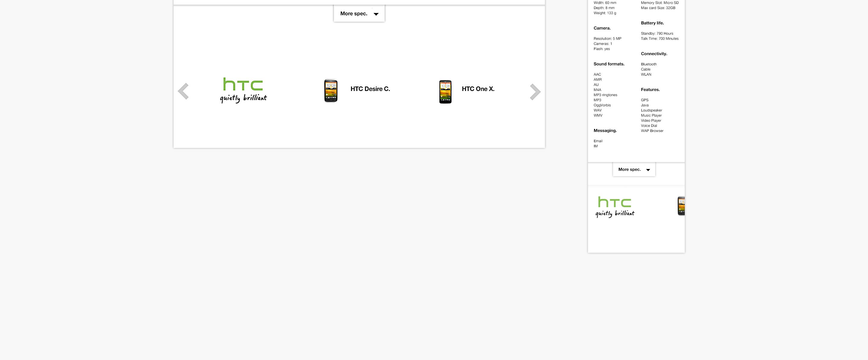Image resolution: width=868 pixels, height=360 pixels.
Task: Open the HTC Desire C. title link
Action: click(x=370, y=89)
